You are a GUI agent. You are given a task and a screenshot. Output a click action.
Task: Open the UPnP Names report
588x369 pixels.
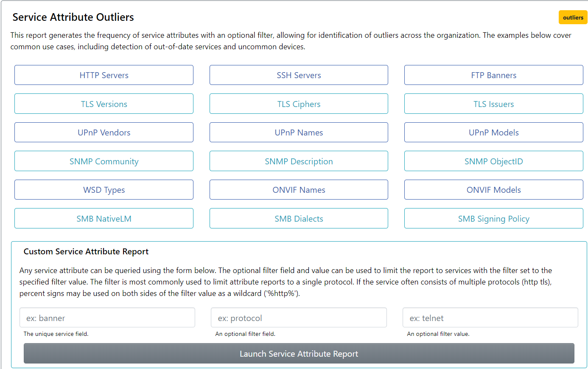point(299,132)
